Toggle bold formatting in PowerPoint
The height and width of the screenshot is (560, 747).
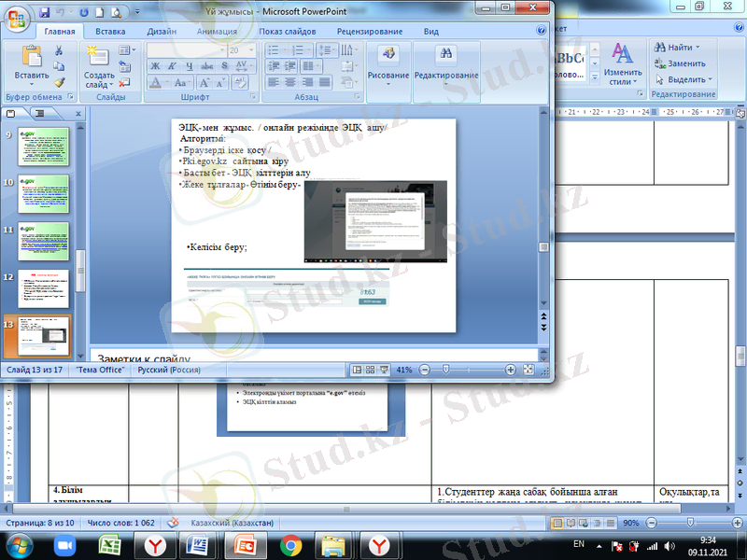pos(156,66)
